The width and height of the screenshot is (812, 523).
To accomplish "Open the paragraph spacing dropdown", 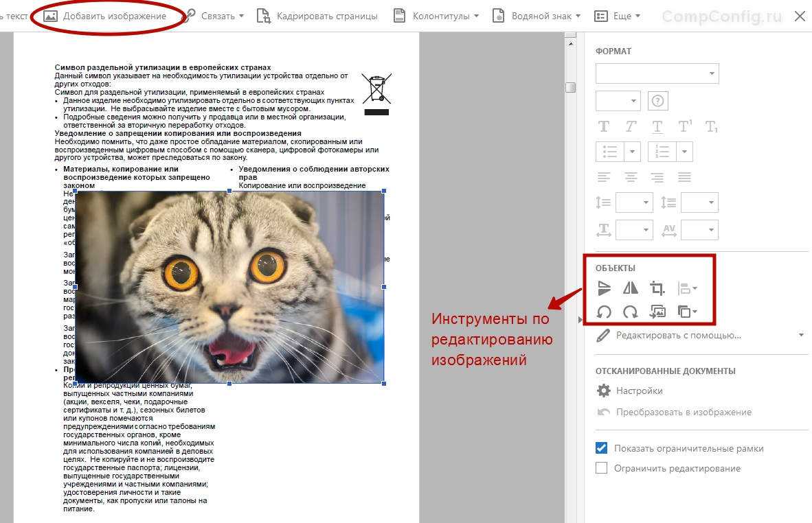I will pyautogui.click(x=699, y=202).
